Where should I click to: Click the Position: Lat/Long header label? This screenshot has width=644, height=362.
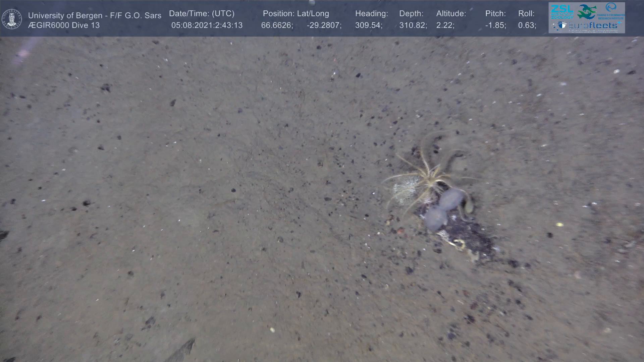coord(296,14)
